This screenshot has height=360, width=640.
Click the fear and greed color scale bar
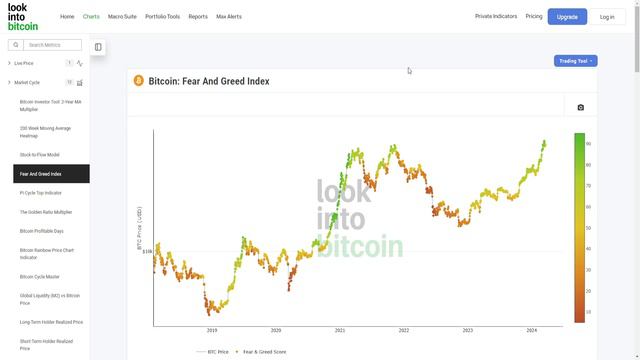coord(580,228)
